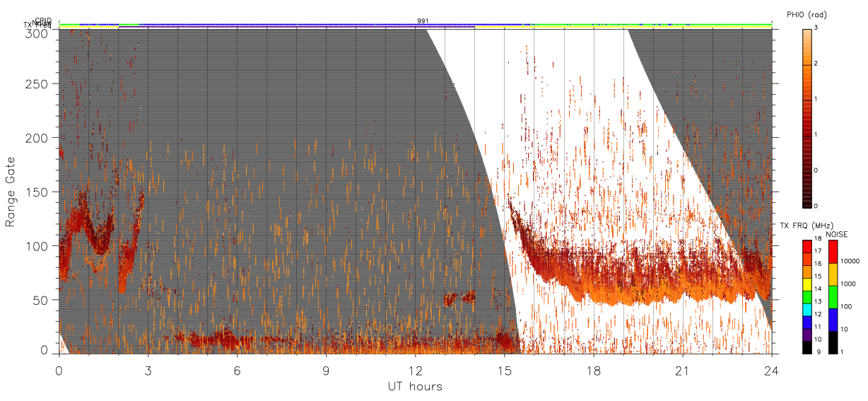The image size is (868, 401).
Task: Click the 'NOISE' legend title
Action: coord(837,234)
